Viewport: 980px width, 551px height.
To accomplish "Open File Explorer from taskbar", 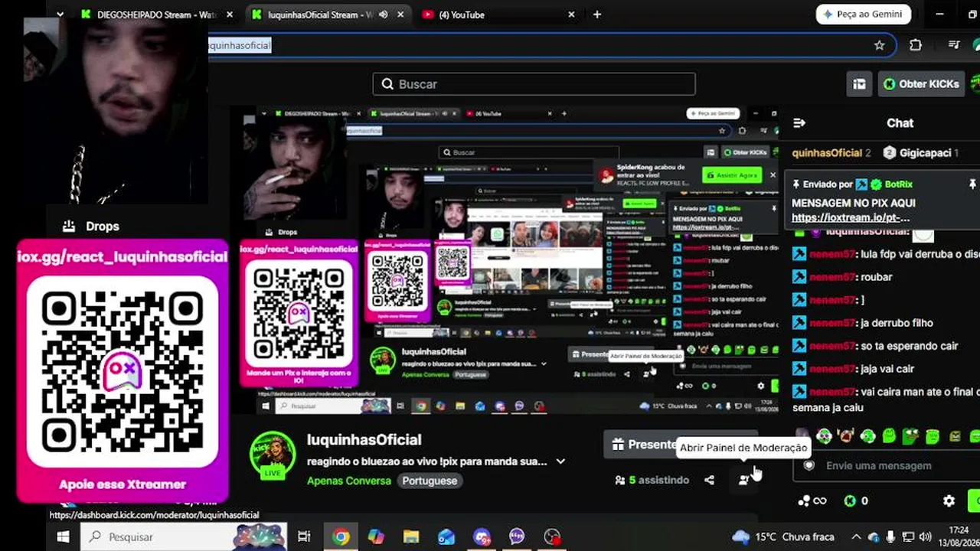I will click(411, 536).
